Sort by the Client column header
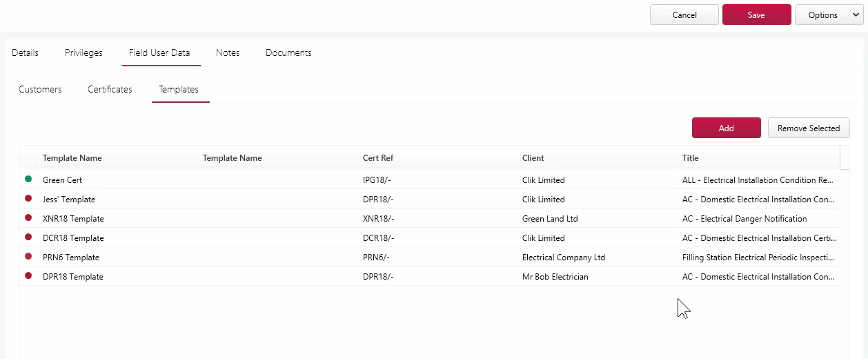Image resolution: width=868 pixels, height=359 pixels. coord(533,158)
